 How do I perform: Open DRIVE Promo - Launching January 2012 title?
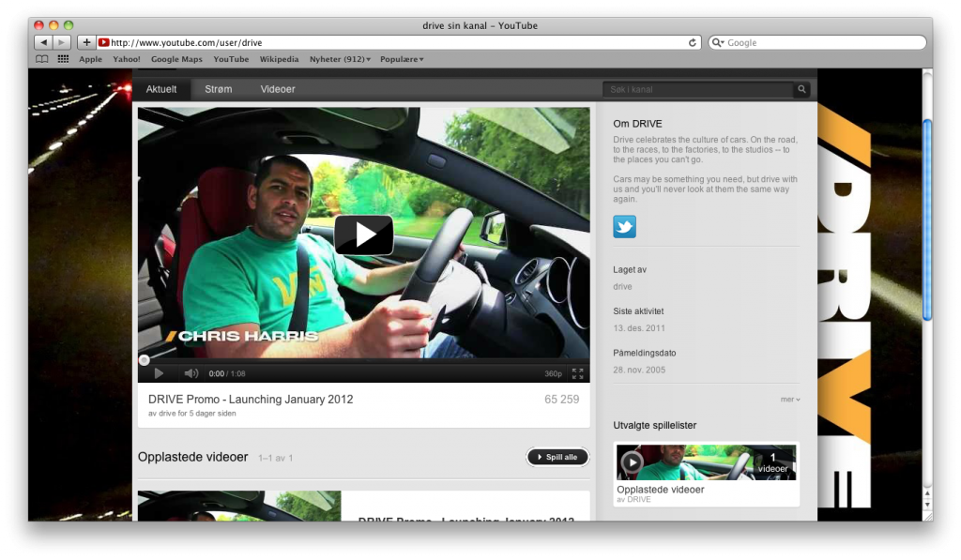(251, 400)
